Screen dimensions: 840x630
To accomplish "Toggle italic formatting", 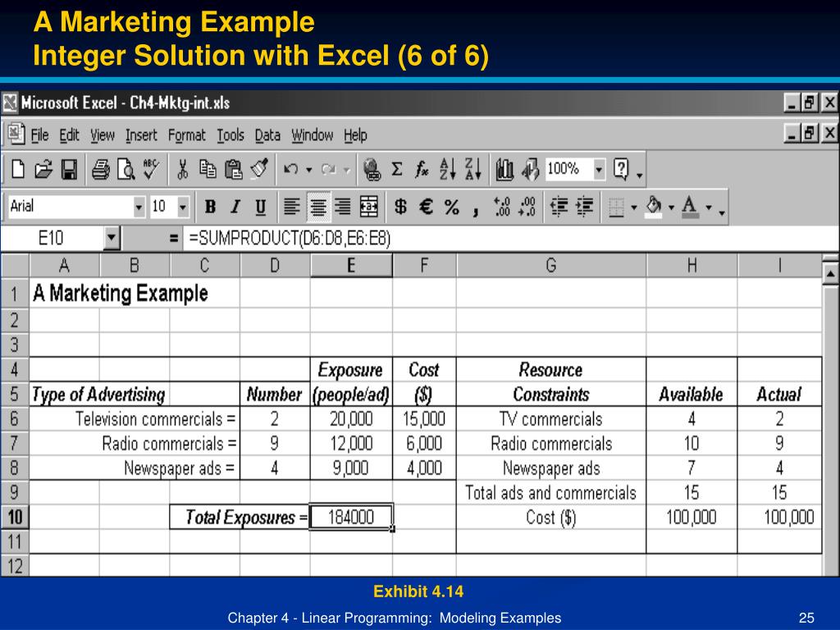I will click(235, 206).
